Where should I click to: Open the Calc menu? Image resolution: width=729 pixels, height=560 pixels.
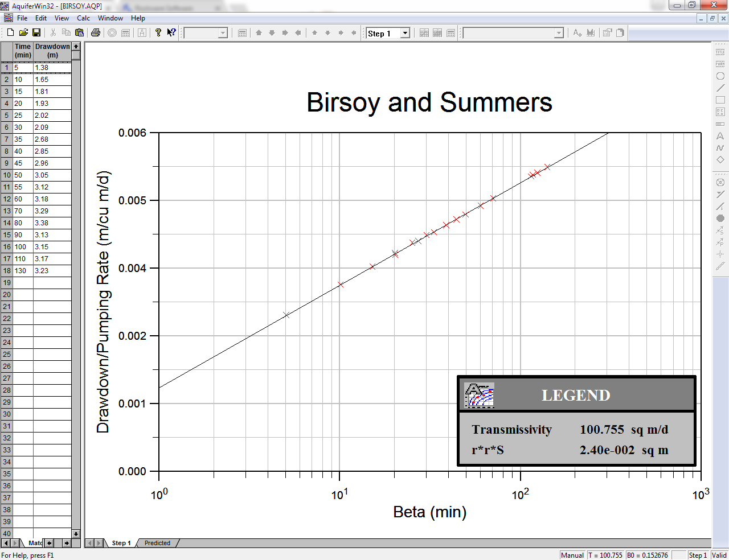pos(83,18)
